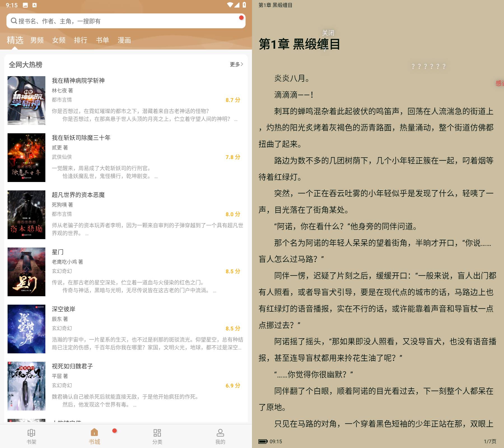Expand 更多 for the 全网大热榜 list
Screen dimensions: 504x448
pos(236,64)
